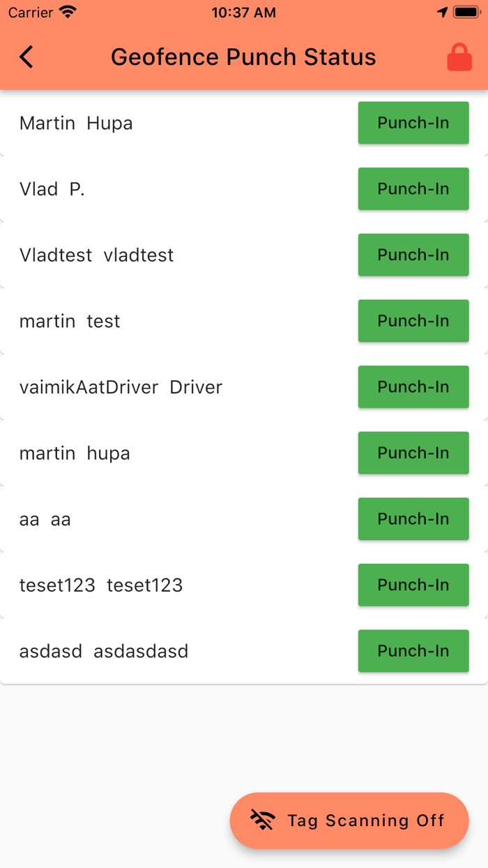
Task: Punch-In Martin Hupa
Action: point(413,123)
